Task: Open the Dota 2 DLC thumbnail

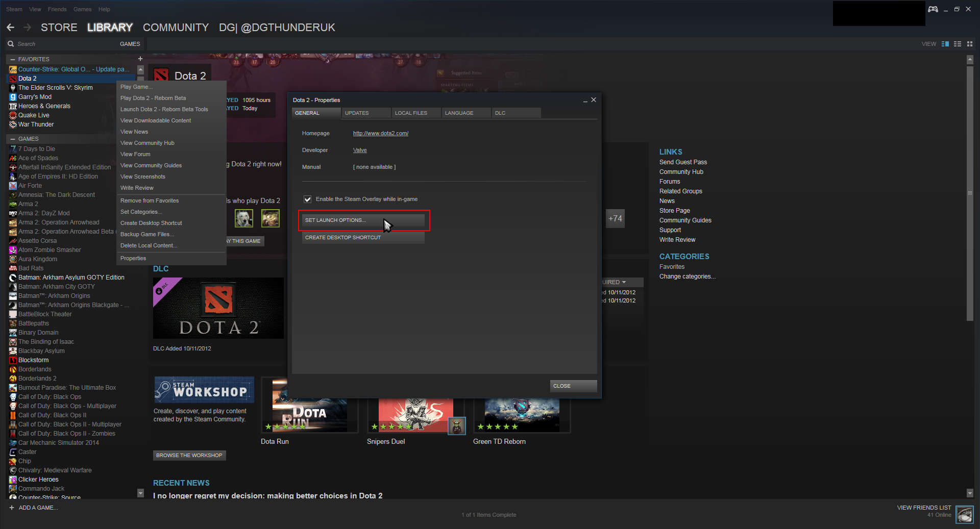Action: [x=218, y=308]
